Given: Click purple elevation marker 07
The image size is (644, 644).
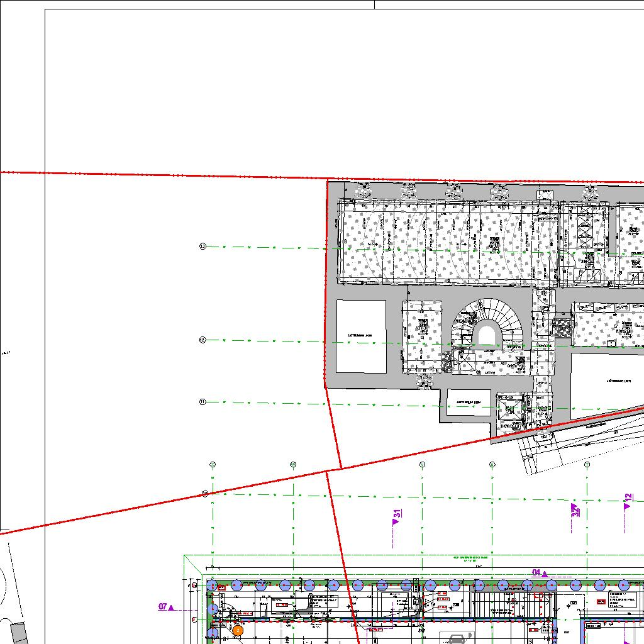Looking at the screenshot, I should pyautogui.click(x=166, y=607).
